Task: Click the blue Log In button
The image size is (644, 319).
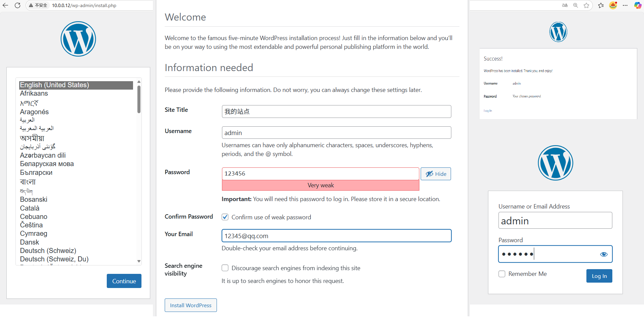Action: tap(599, 276)
